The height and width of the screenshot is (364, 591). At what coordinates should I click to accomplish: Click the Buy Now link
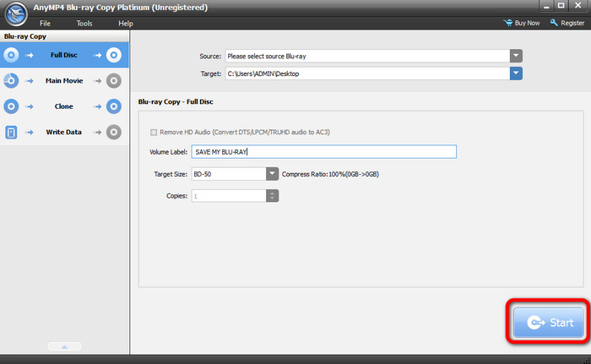click(x=527, y=23)
